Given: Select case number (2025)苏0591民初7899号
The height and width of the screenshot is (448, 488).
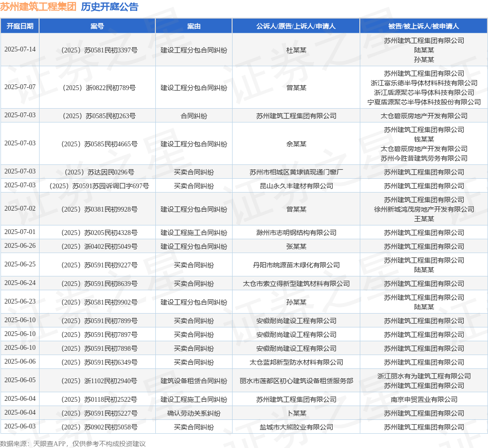Looking at the screenshot, I should [99, 321].
